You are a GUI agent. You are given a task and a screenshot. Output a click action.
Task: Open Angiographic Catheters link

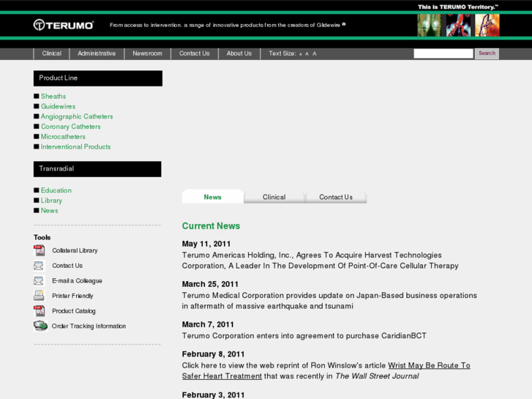coord(77,116)
